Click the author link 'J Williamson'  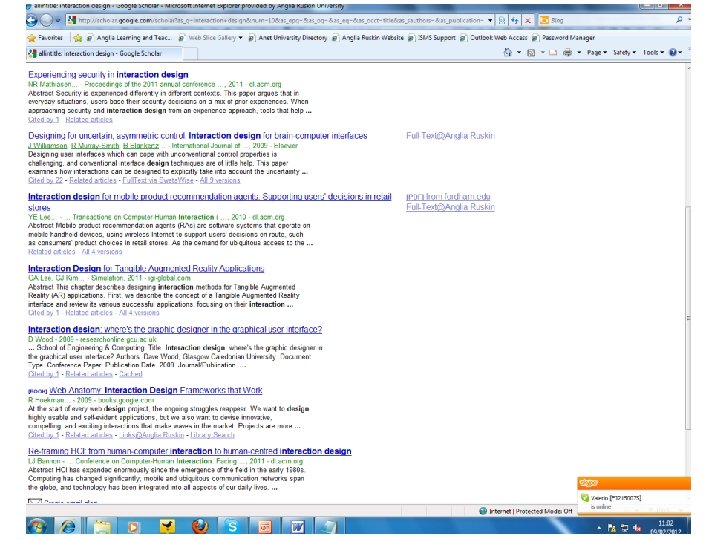(x=47, y=146)
